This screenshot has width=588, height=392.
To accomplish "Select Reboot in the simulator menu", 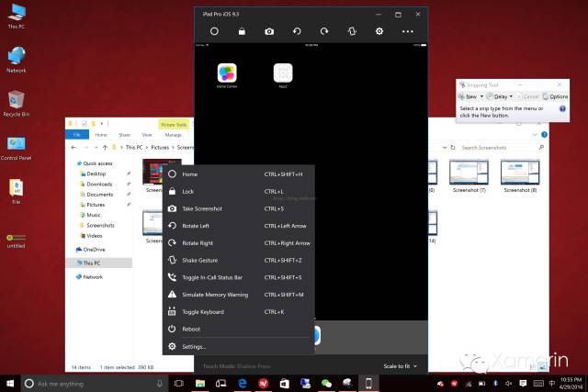I will tap(239, 329).
